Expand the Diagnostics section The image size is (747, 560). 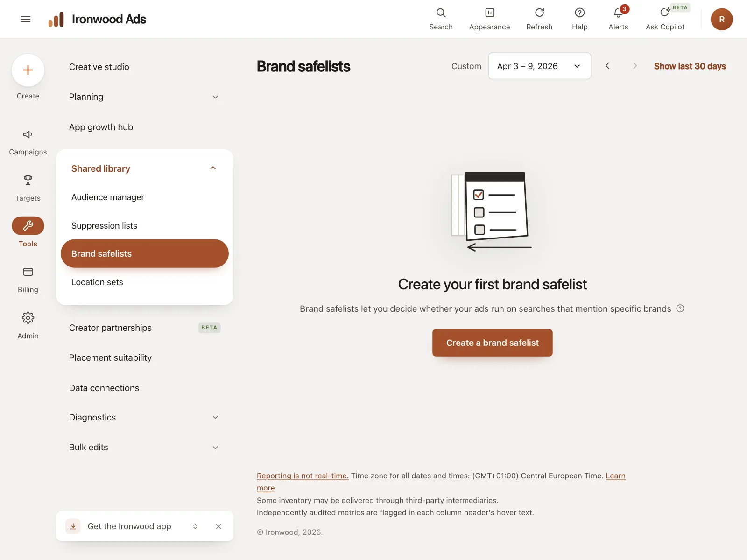point(144,417)
